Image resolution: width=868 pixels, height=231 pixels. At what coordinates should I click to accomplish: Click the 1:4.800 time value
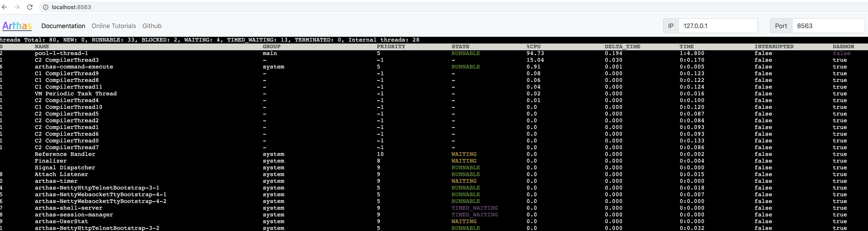pos(692,53)
